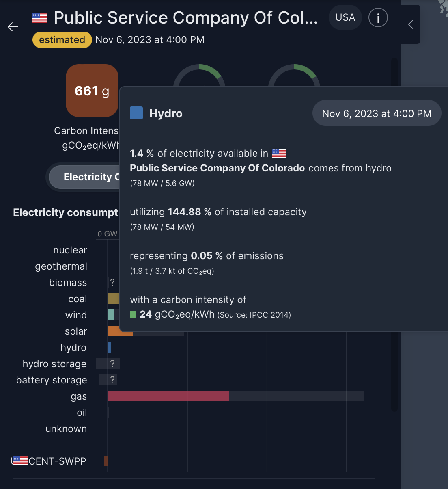Select the nuclear row label
The width and height of the screenshot is (448, 489).
tap(70, 250)
